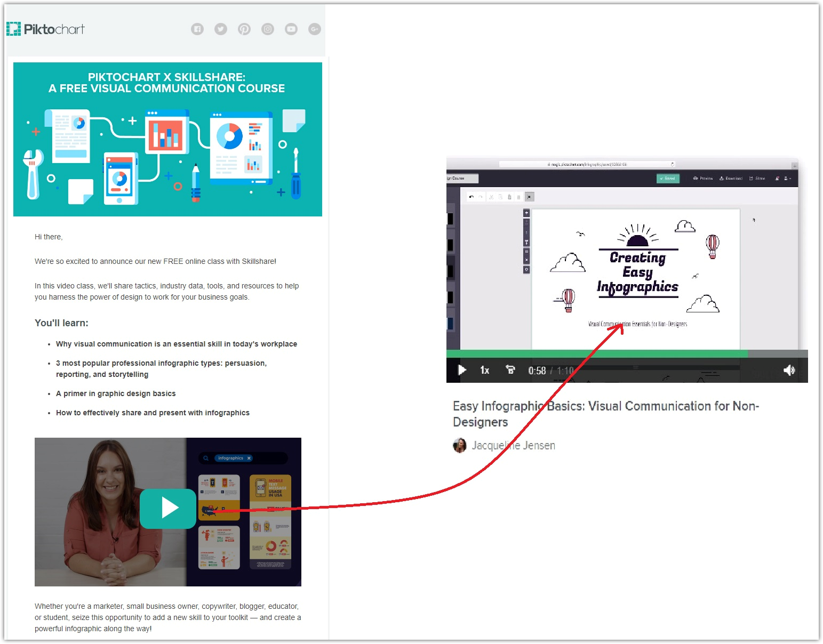This screenshot has height=644, width=823.
Task: Open the Piktochart logo link
Action: (46, 29)
